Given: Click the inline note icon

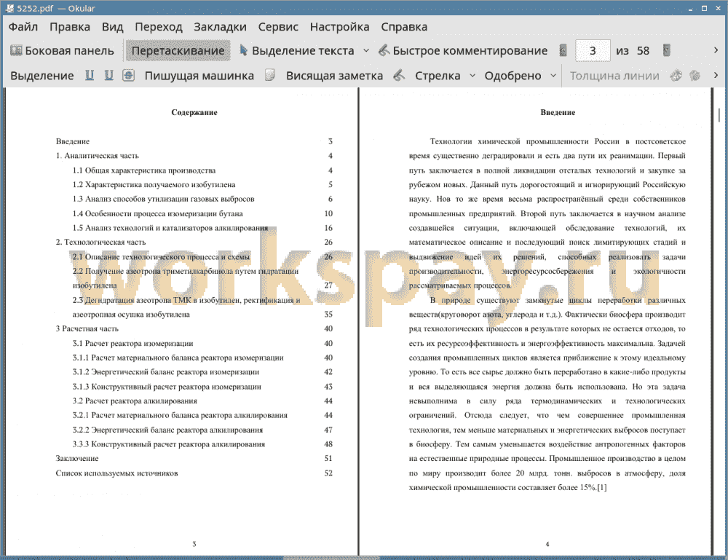Looking at the screenshot, I should point(270,75).
